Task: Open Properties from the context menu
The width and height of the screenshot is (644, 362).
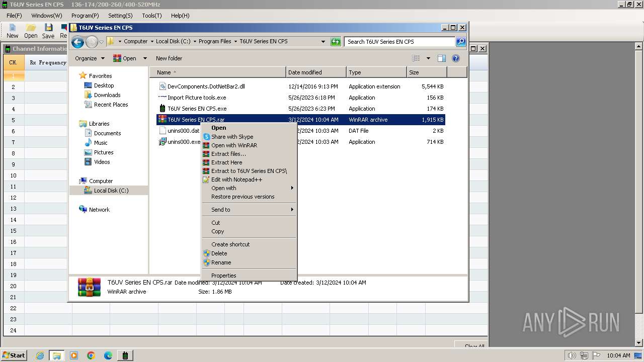Action: click(x=249, y=276)
